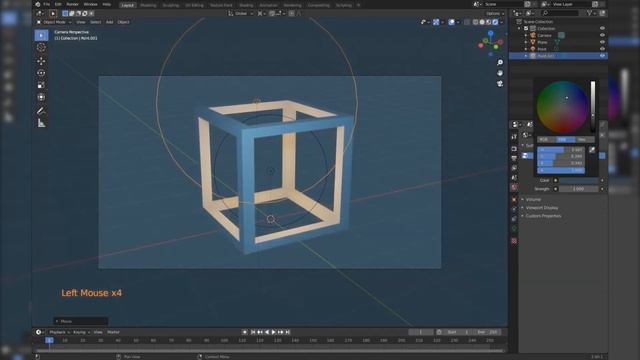Open the Edit menu
Screen dimensions: 640x360
[x=58, y=4]
